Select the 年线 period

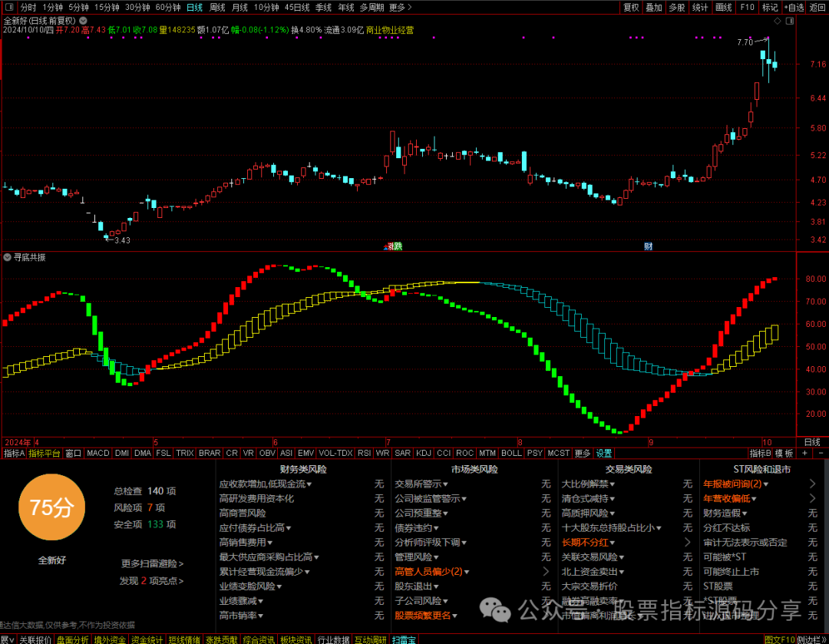(345, 8)
